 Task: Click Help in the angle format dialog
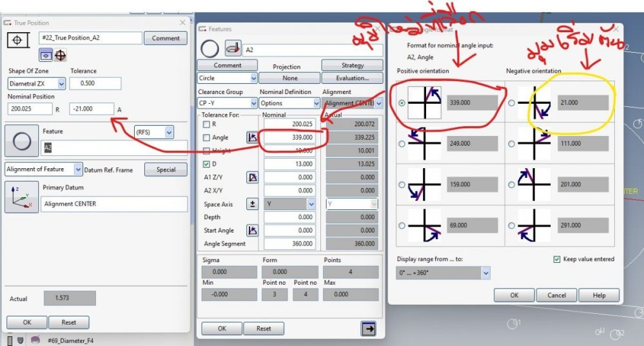599,295
